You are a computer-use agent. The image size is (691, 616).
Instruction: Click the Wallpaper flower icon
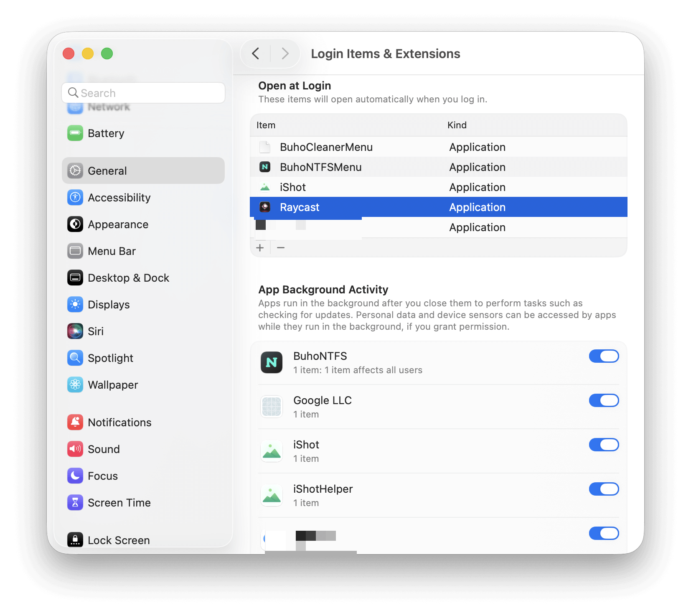pos(75,385)
